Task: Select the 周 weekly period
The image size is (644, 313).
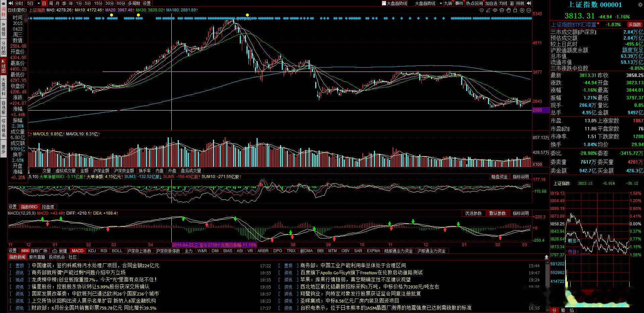Action: tap(51, 3)
